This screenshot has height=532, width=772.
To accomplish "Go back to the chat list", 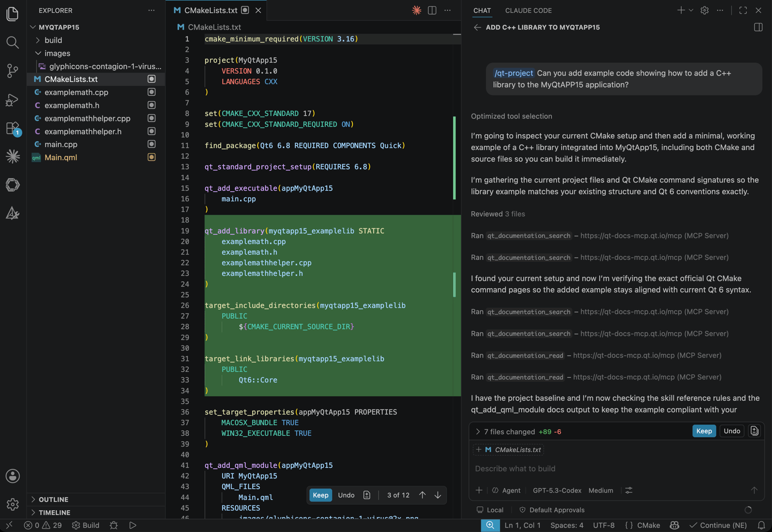I will pyautogui.click(x=477, y=28).
